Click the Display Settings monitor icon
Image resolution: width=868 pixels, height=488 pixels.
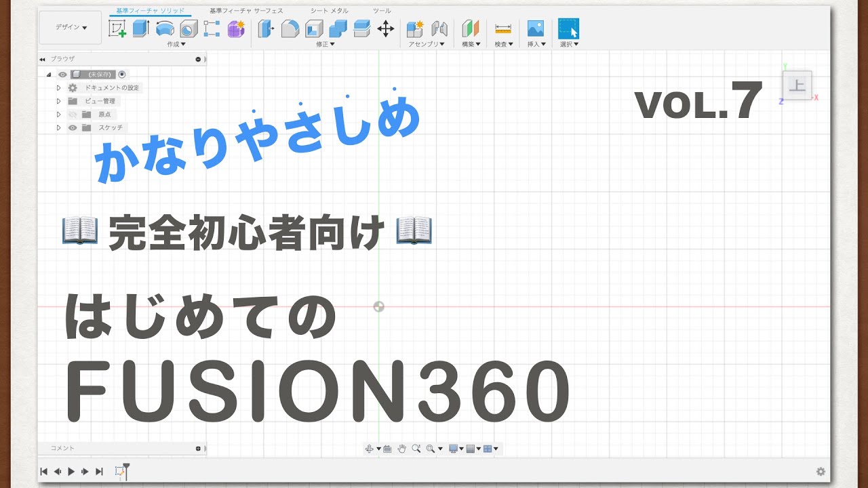pyautogui.click(x=453, y=449)
